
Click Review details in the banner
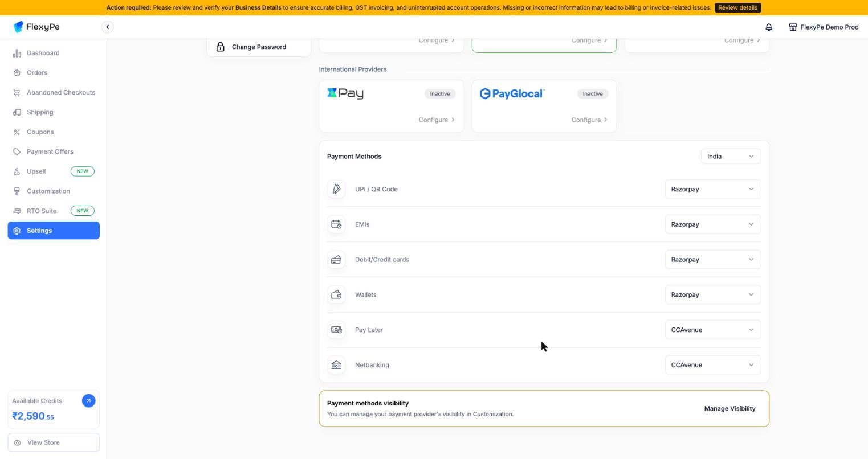pos(737,7)
